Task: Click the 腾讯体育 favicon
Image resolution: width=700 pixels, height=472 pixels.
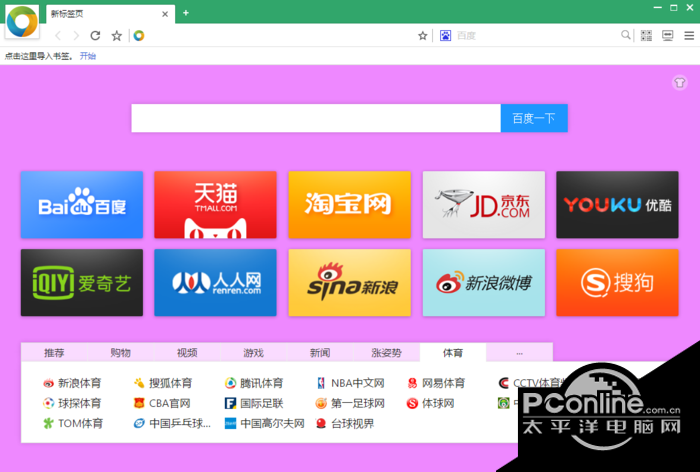Action: coord(230,383)
